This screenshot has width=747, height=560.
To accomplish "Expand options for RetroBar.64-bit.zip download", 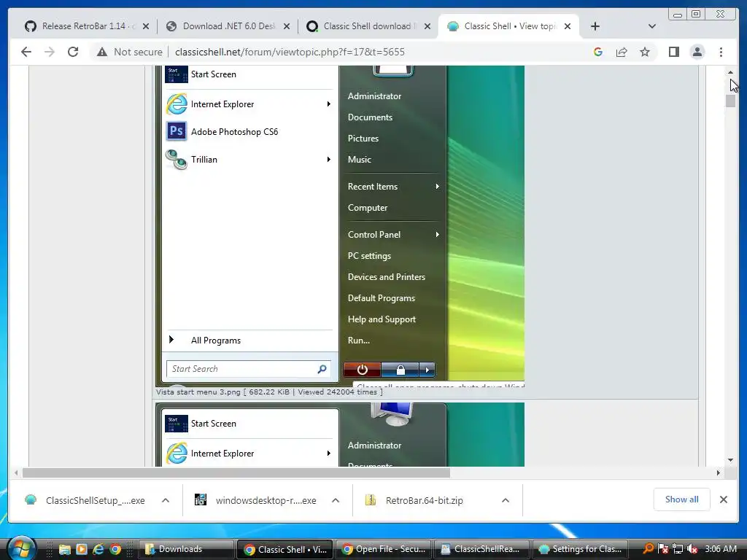I will click(x=506, y=500).
